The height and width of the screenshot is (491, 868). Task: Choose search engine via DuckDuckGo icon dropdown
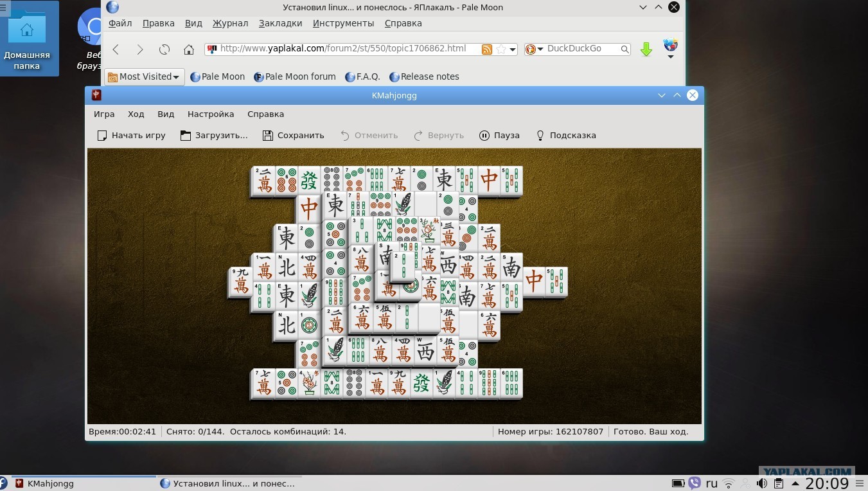534,49
